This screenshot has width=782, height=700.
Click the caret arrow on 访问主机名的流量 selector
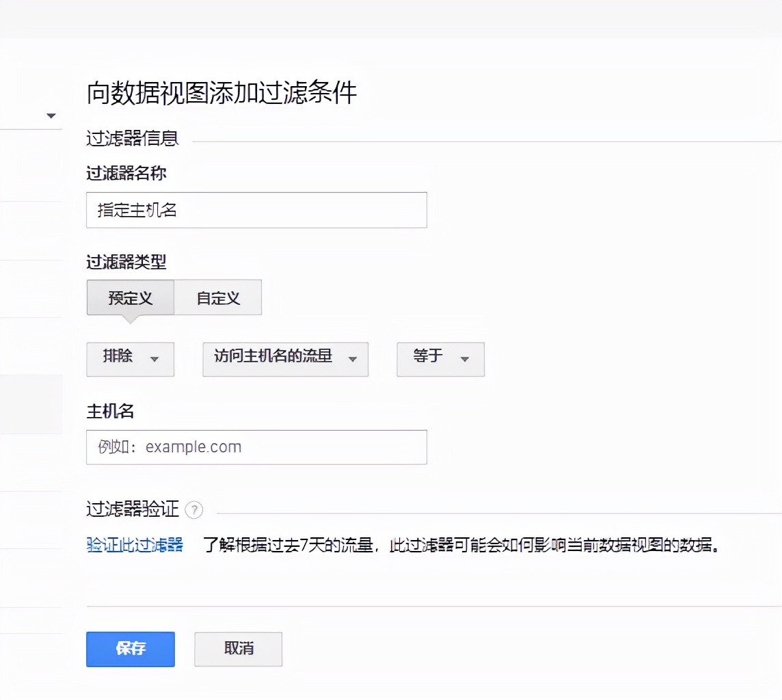click(x=353, y=360)
